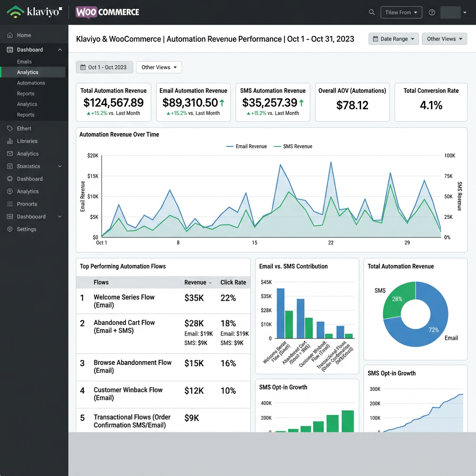
Task: Click Oct 22 email revenue peak
Action: tap(331, 162)
